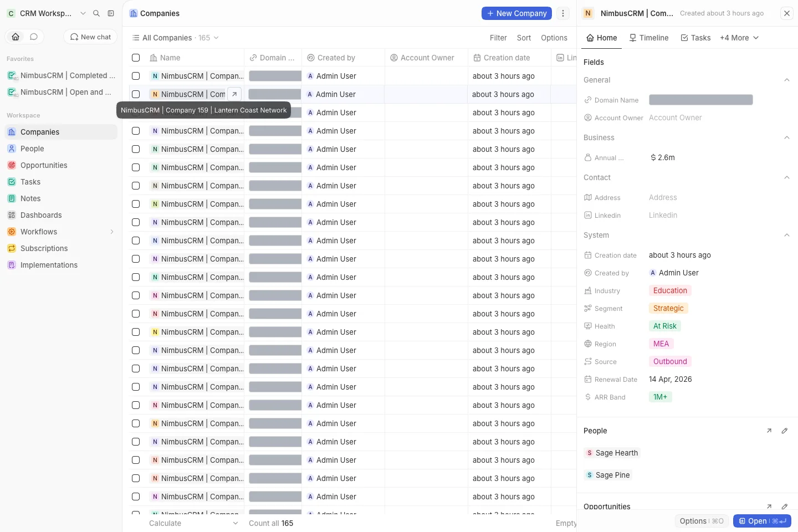The height and width of the screenshot is (532, 798).
Task: Tick the checkbox of the first company row
Action: point(136,76)
